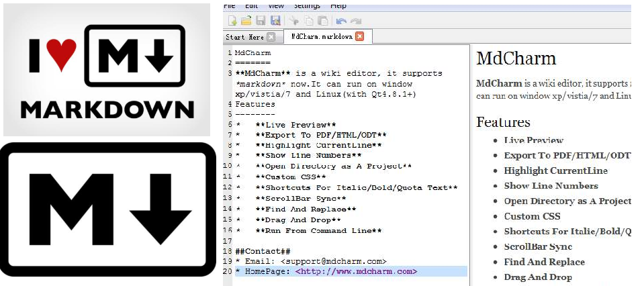
Task: Click 'Highlight CurrentLine' in preview pane
Action: point(556,171)
